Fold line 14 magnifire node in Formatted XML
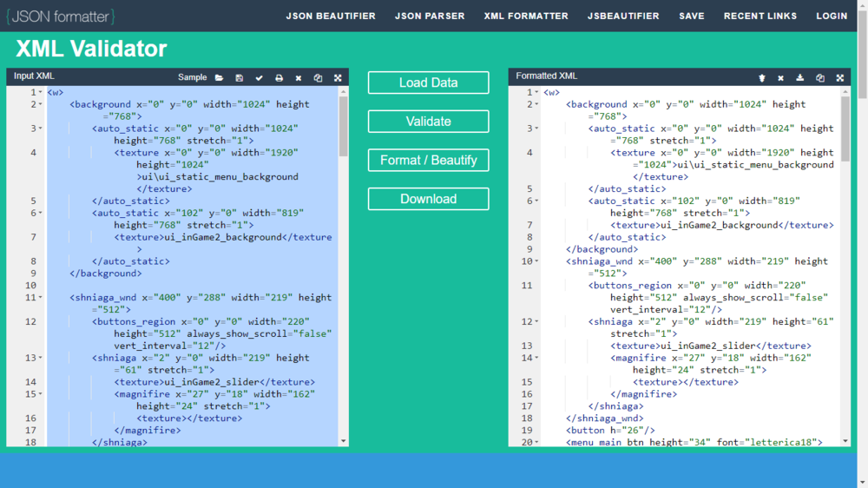 [536, 358]
